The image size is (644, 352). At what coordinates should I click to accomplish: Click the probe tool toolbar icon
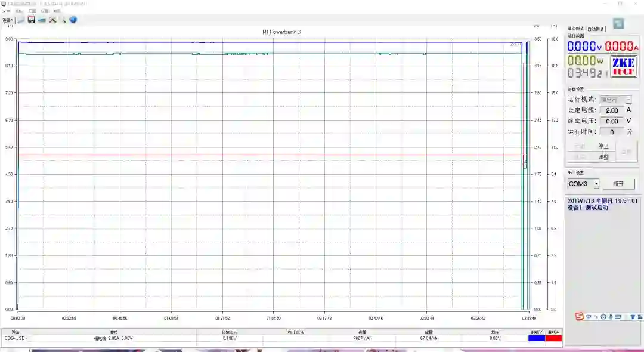coord(63,20)
